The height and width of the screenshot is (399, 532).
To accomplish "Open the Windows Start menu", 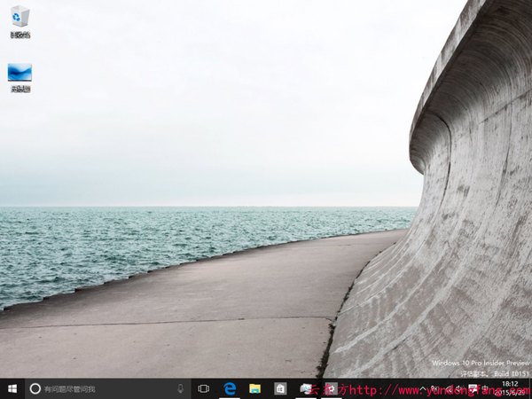I will [x=12, y=389].
